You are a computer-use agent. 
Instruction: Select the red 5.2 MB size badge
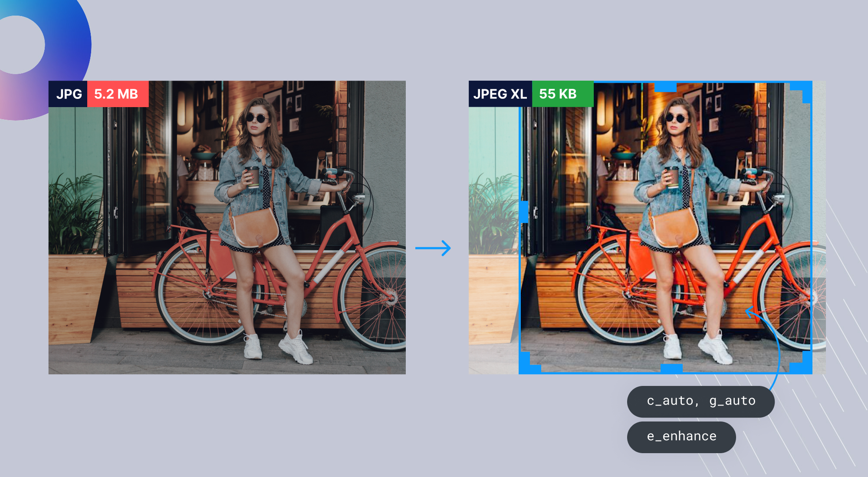click(x=117, y=93)
